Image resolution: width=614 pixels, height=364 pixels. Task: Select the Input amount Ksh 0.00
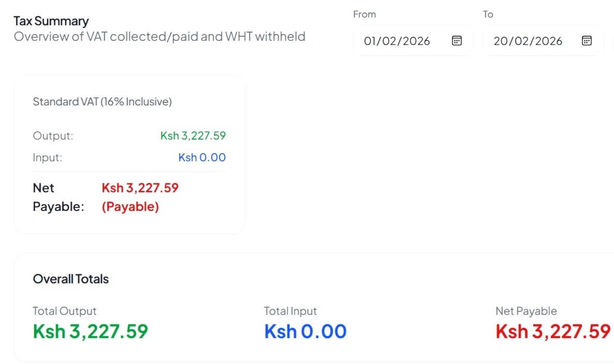click(202, 157)
